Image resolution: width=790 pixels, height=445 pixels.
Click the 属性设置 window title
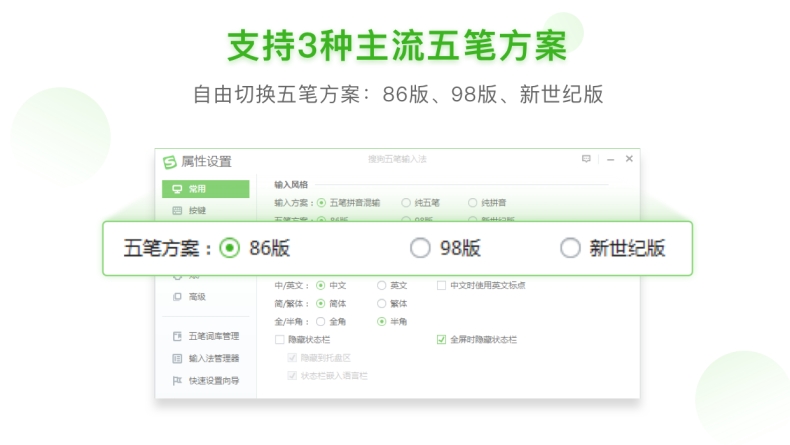coord(207,161)
